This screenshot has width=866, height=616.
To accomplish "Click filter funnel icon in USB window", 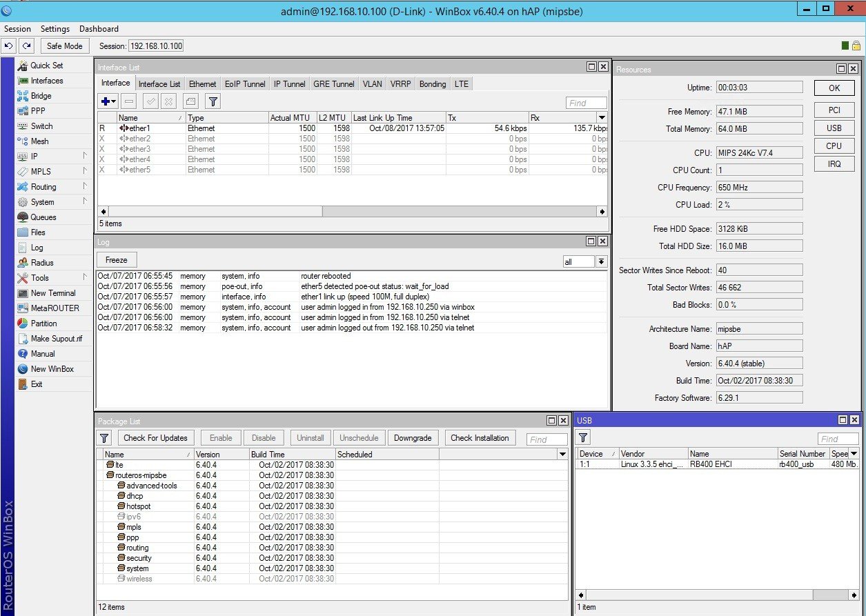I will [x=583, y=438].
